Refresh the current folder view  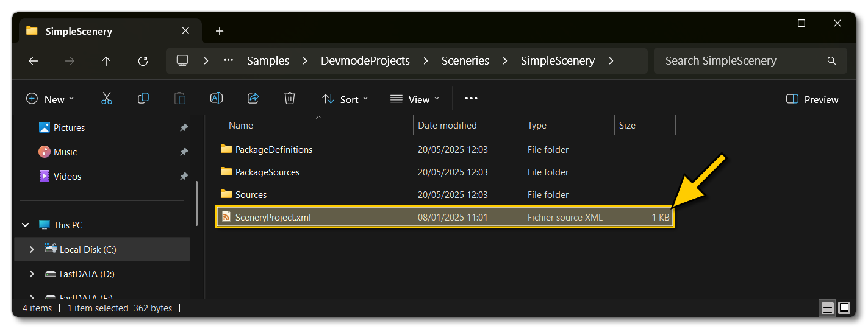pos(143,61)
